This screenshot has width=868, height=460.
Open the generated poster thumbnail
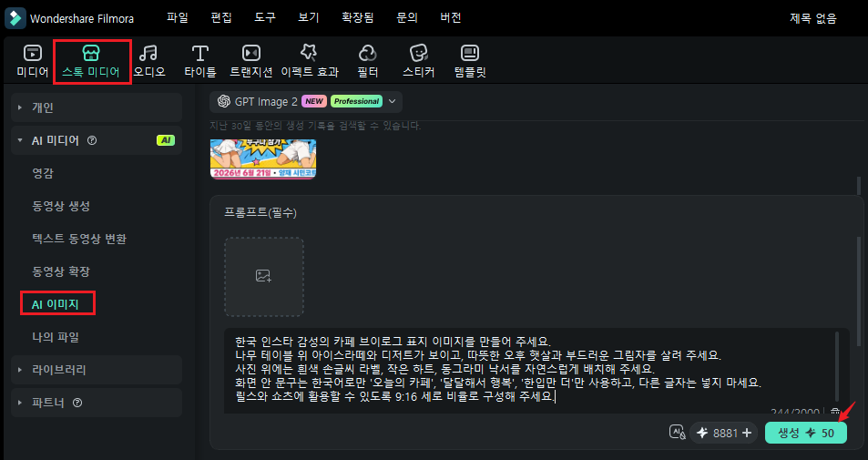coord(263,159)
